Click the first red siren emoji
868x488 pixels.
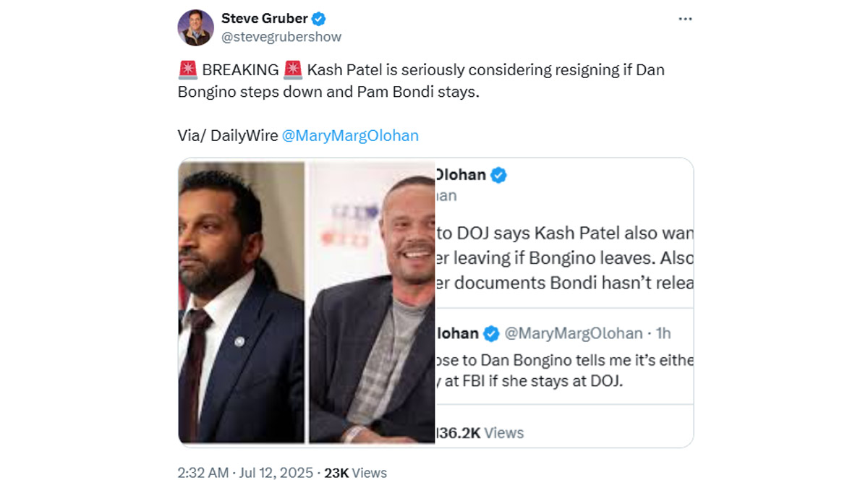[187, 70]
